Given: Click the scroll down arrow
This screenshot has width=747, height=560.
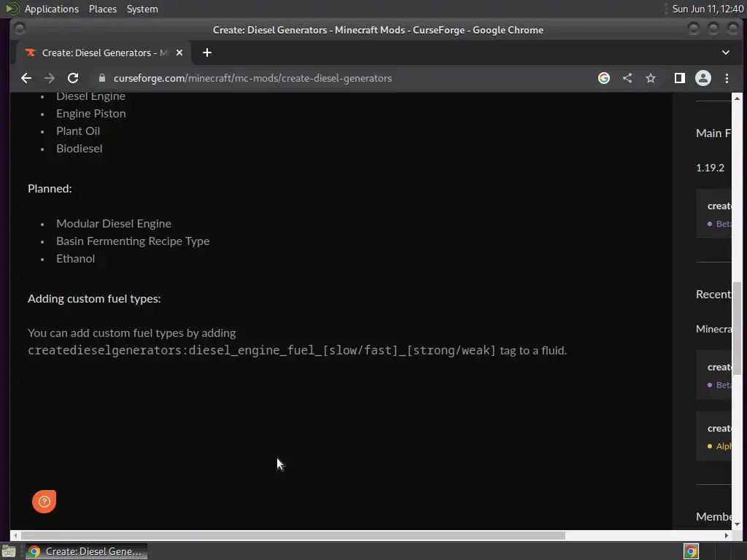Looking at the screenshot, I should 737,524.
